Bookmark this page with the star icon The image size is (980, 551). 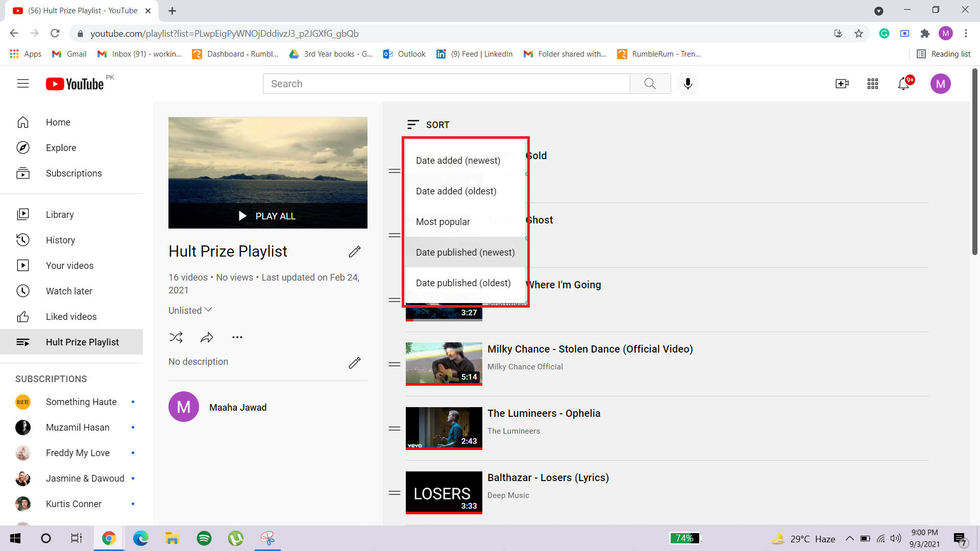(859, 34)
